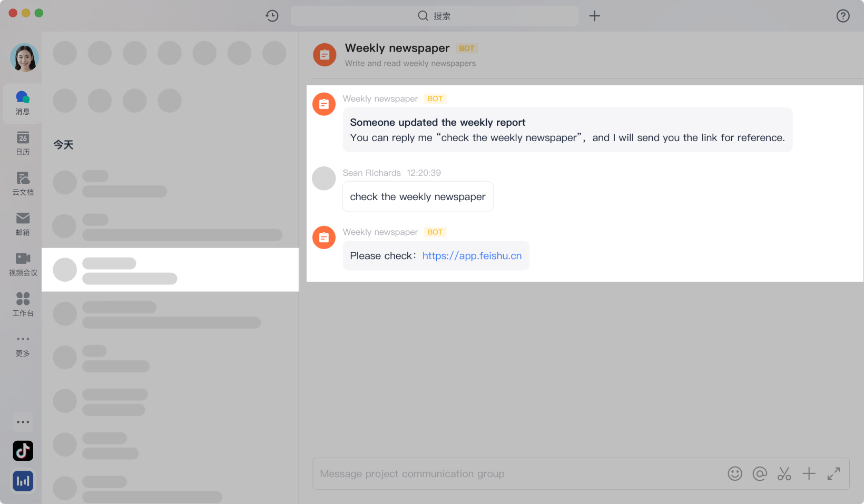
Task: Open the emoji picker in message box
Action: 735,473
